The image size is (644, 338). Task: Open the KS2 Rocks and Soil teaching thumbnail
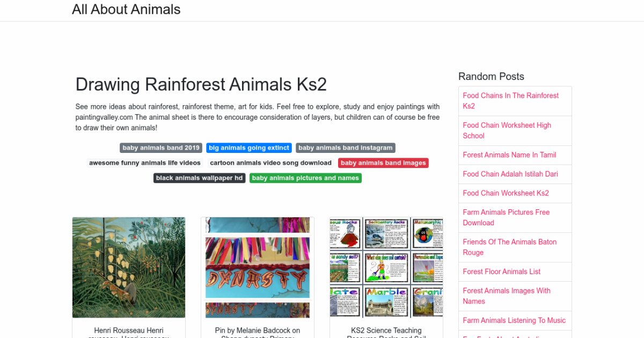[x=386, y=267]
